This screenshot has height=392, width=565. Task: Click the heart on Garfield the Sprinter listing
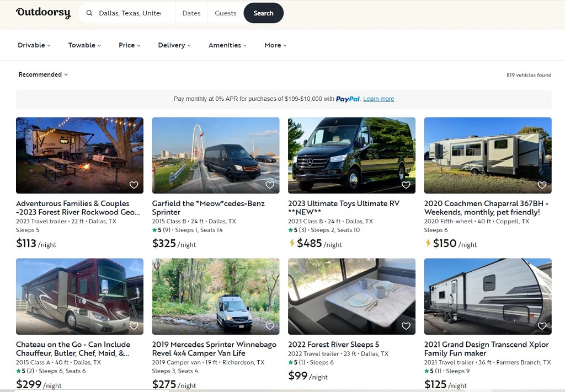pos(270,185)
